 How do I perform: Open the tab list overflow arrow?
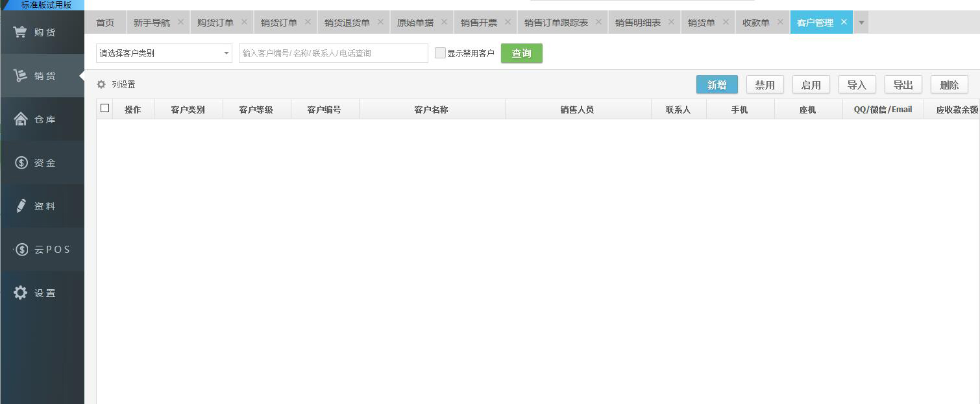(x=861, y=23)
